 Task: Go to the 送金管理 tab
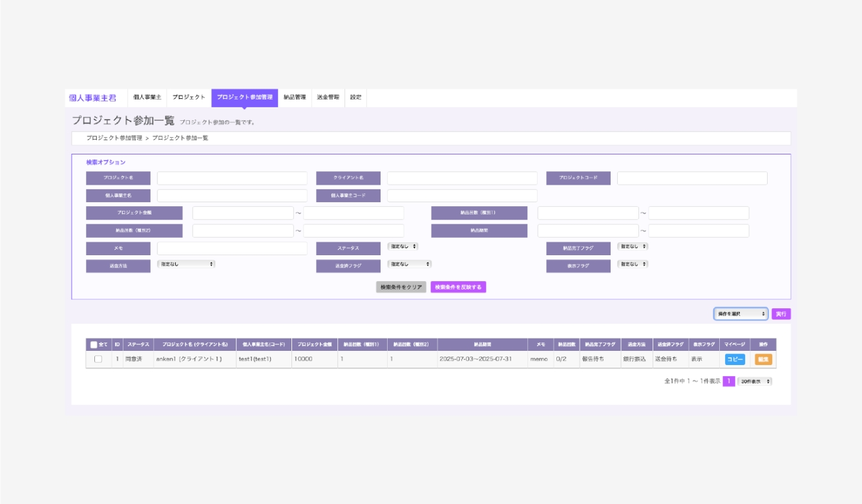click(x=328, y=98)
